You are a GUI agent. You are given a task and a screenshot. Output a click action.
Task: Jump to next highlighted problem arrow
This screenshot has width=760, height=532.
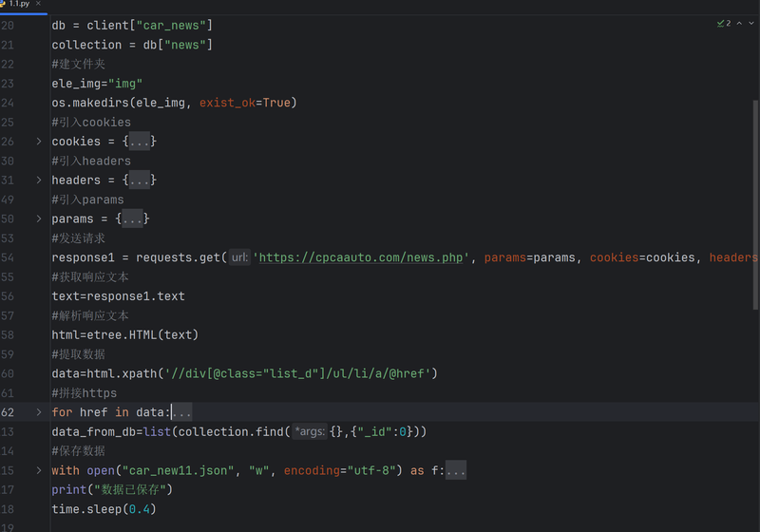coord(751,23)
